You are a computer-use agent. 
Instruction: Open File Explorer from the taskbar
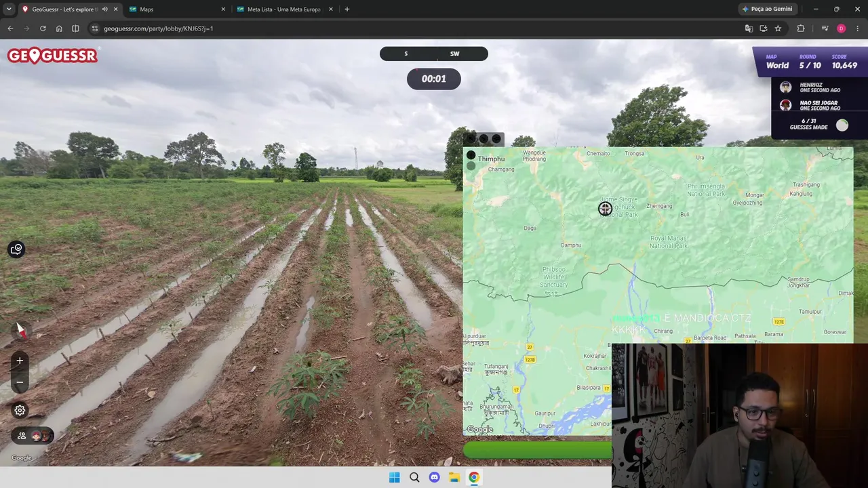tap(454, 477)
